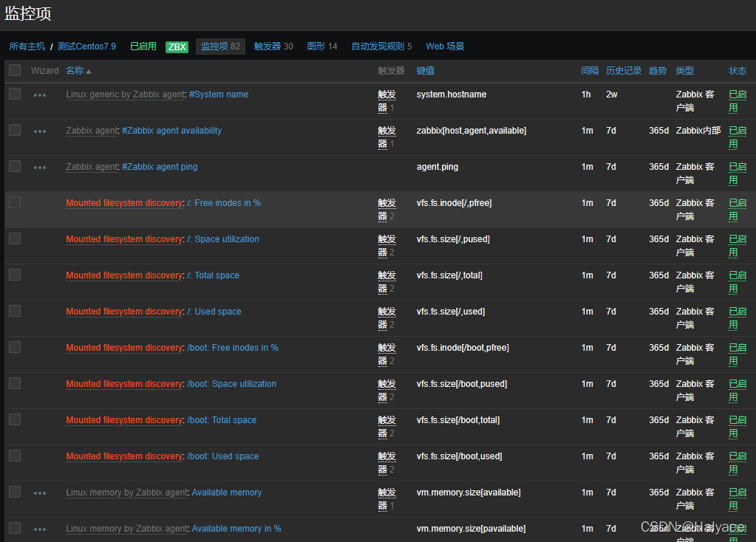Click Zabbix内部 type cell
This screenshot has width=756, height=542.
(x=698, y=131)
